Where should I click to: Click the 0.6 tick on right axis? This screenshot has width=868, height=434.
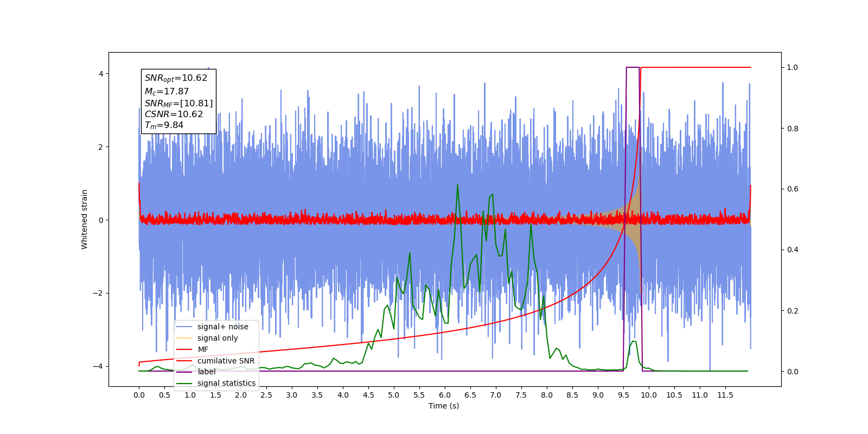pyautogui.click(x=793, y=189)
